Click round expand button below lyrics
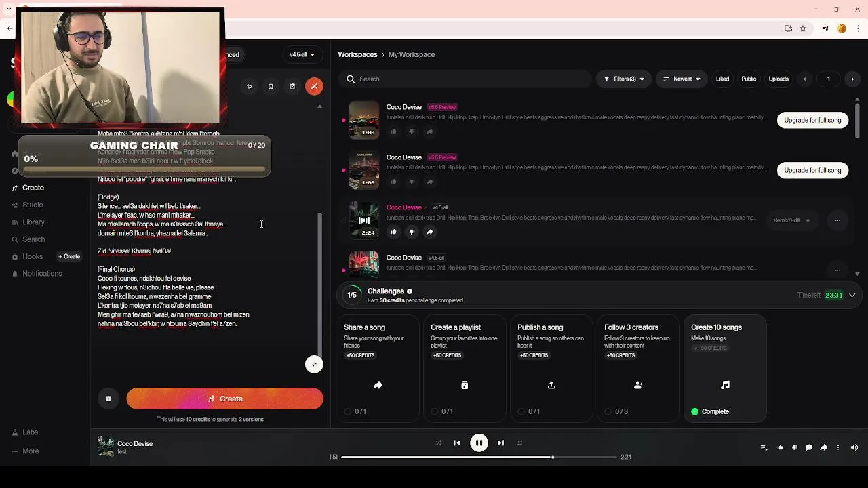Image resolution: width=868 pixels, height=488 pixels. coord(314,364)
